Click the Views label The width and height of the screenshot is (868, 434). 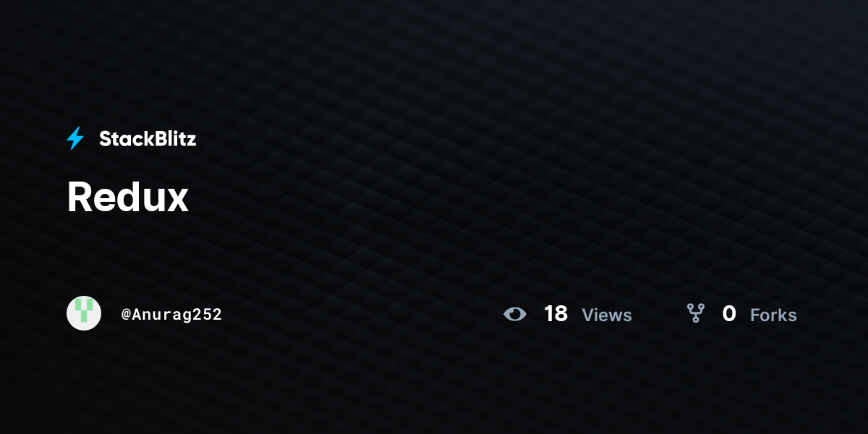(607, 315)
